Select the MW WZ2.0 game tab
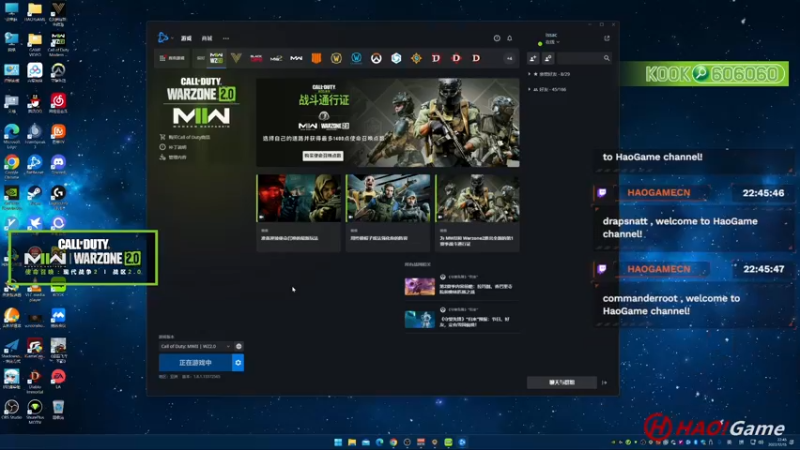This screenshot has height=450, width=800. [216, 58]
